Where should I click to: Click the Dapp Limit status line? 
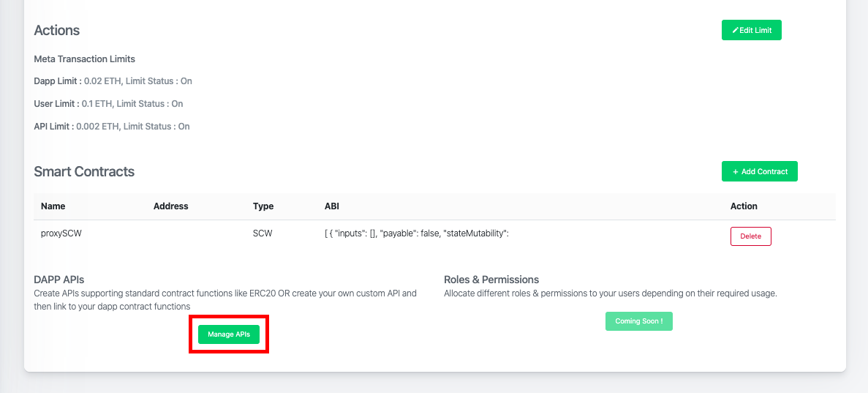[113, 81]
